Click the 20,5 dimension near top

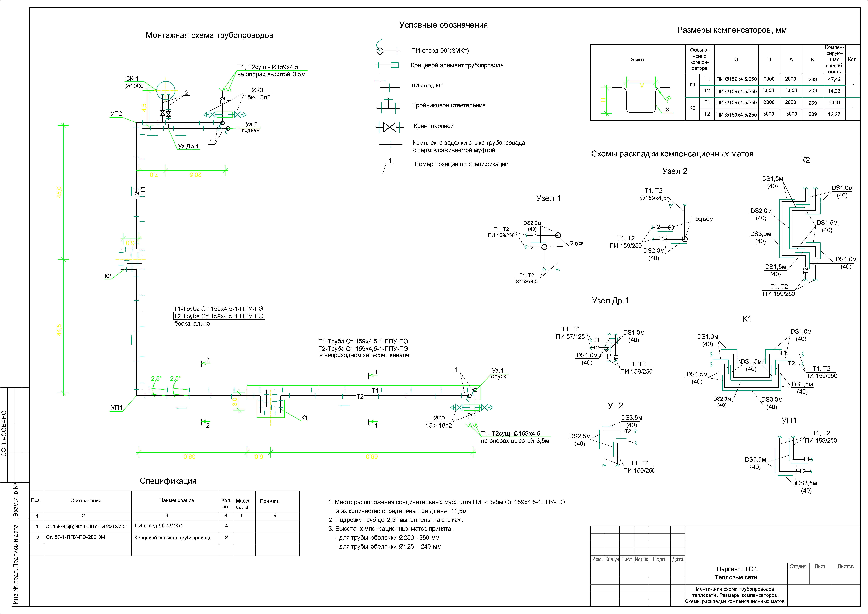[195, 175]
